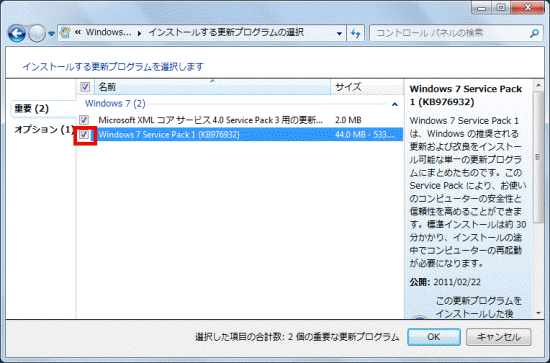The width and height of the screenshot is (550, 363).
Task: Go back with the blue Back arrow
Action: [16, 34]
